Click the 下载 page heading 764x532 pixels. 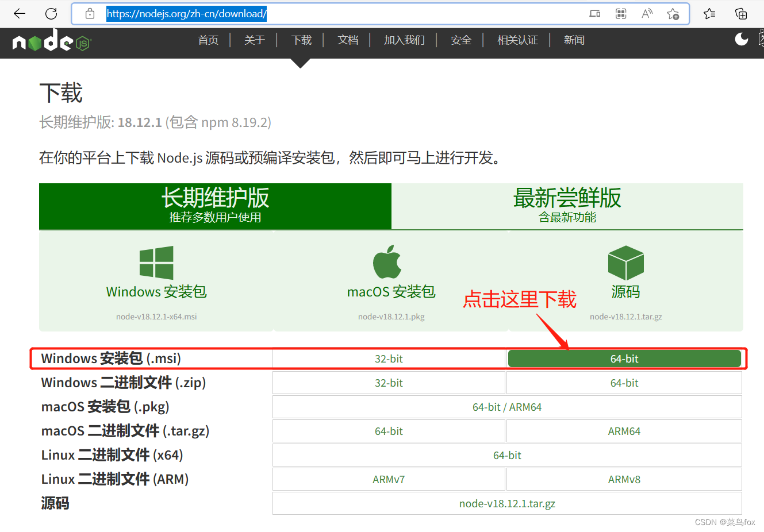click(x=61, y=93)
